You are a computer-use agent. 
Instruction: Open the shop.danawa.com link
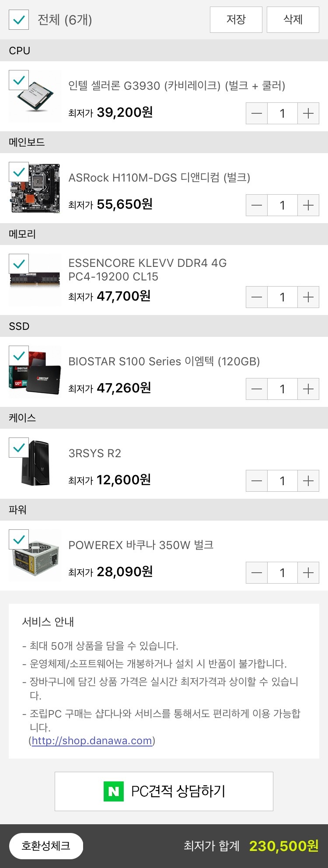tap(92, 741)
